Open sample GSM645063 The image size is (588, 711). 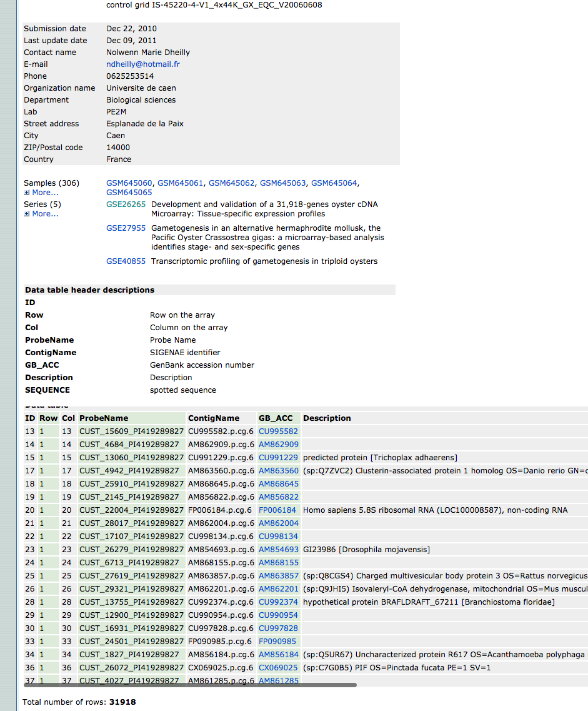[x=282, y=183]
